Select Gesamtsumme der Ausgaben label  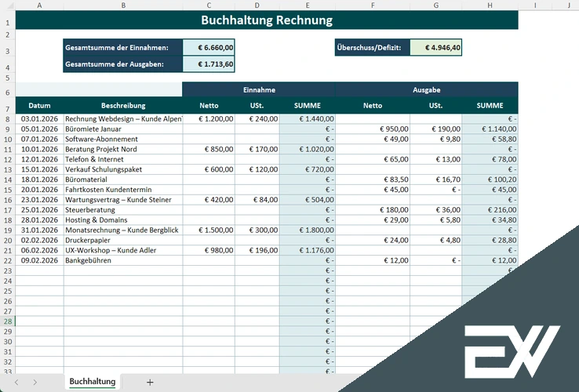[123, 64]
